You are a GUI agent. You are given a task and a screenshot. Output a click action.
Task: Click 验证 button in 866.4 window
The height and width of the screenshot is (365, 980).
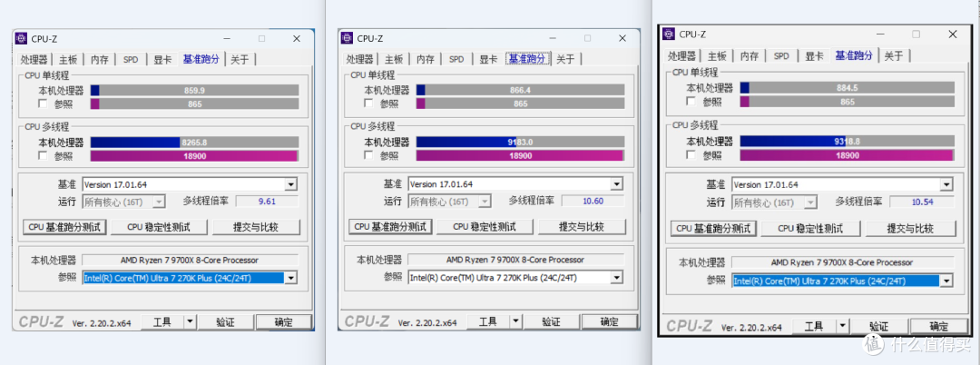pos(551,322)
